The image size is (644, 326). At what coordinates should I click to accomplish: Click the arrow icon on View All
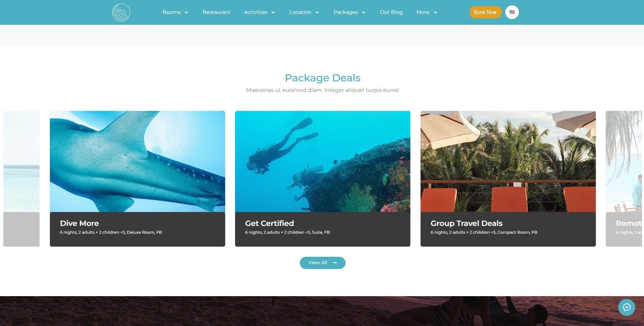coord(335,263)
